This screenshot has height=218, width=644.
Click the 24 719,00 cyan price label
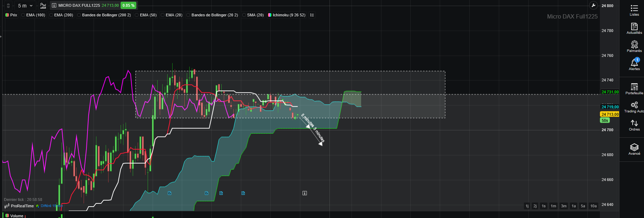tap(610, 107)
